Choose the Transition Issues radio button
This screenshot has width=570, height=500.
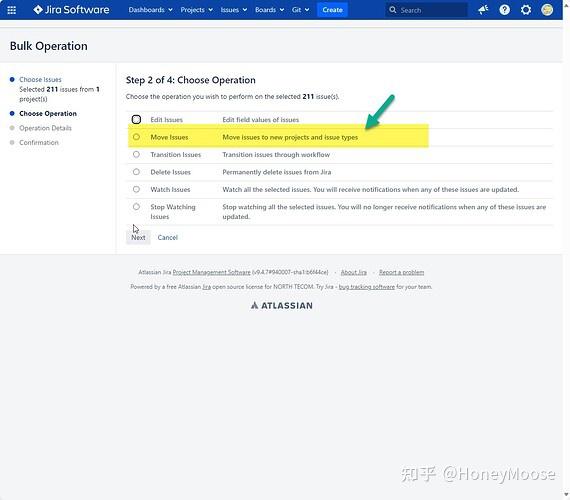(x=136, y=154)
